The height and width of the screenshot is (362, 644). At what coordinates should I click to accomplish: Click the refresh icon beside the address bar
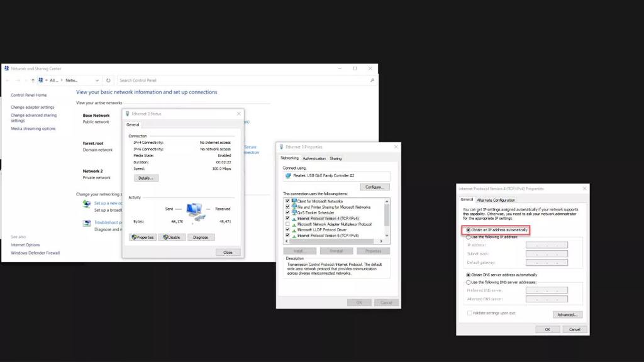(x=108, y=80)
